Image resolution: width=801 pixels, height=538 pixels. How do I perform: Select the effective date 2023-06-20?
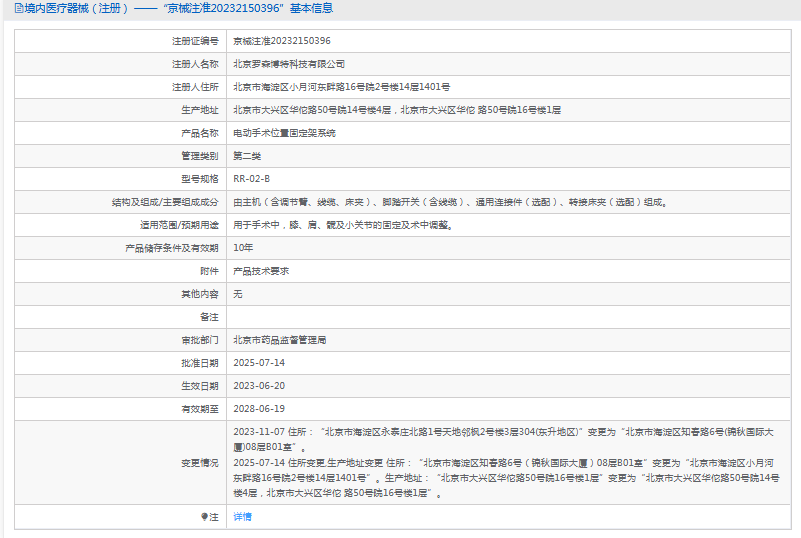[259, 386]
